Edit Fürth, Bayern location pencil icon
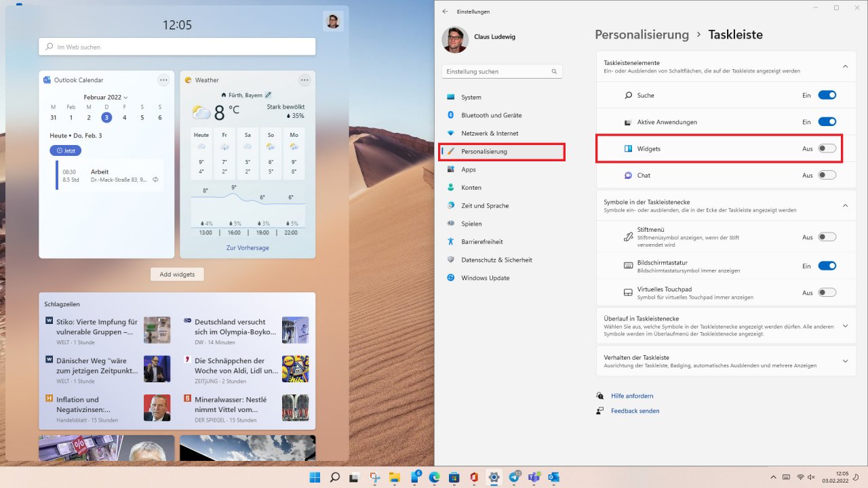The image size is (868, 488). (x=269, y=95)
